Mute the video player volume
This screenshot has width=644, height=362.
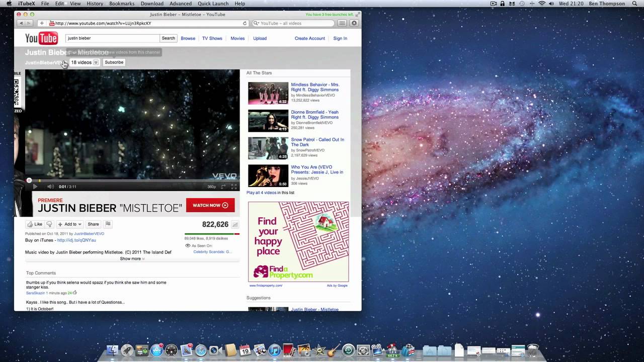point(50,187)
